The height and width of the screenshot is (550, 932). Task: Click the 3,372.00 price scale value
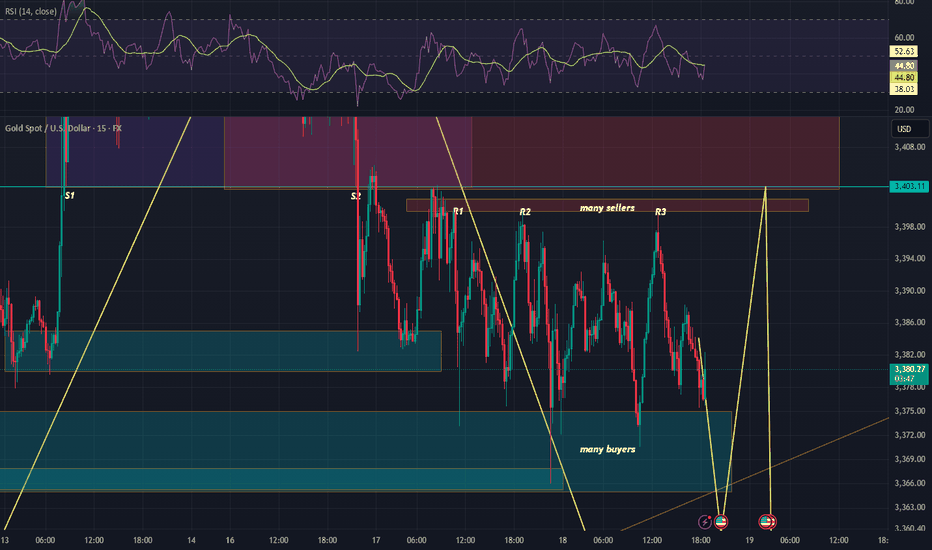click(909, 435)
